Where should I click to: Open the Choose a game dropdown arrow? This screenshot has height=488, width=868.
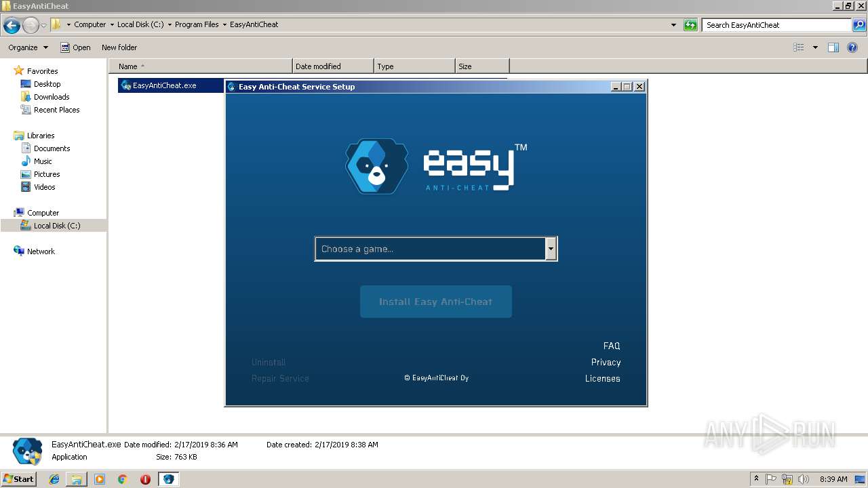tap(551, 249)
